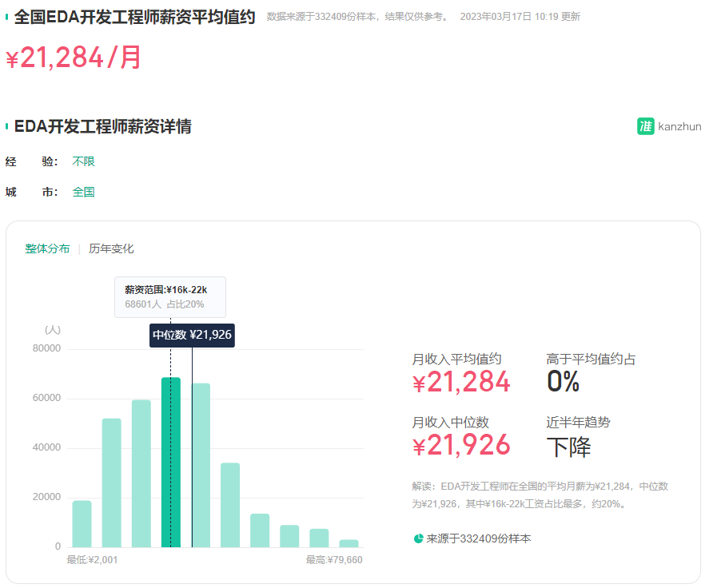
Task: Click the 薪资范围:¥16k-22k tooltip box
Action: pos(170,297)
